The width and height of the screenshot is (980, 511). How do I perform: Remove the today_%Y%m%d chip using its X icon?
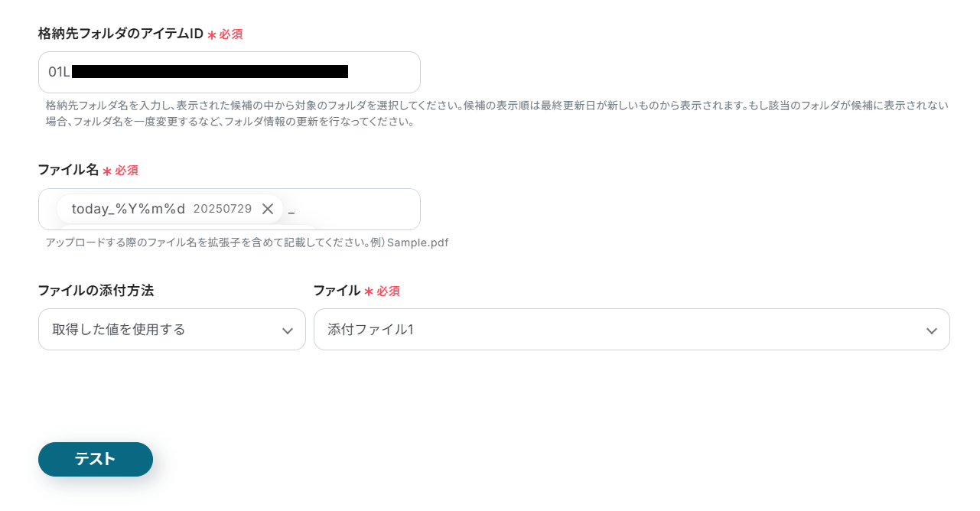(x=268, y=209)
